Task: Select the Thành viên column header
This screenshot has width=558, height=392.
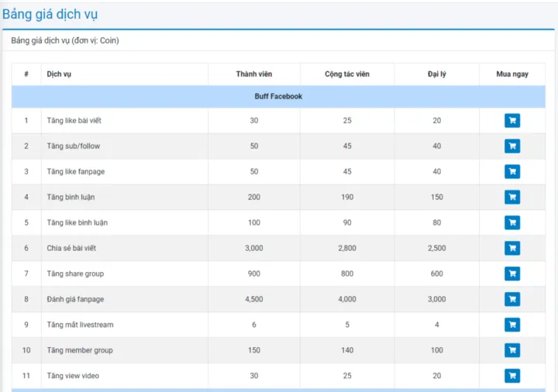Action: pos(253,74)
